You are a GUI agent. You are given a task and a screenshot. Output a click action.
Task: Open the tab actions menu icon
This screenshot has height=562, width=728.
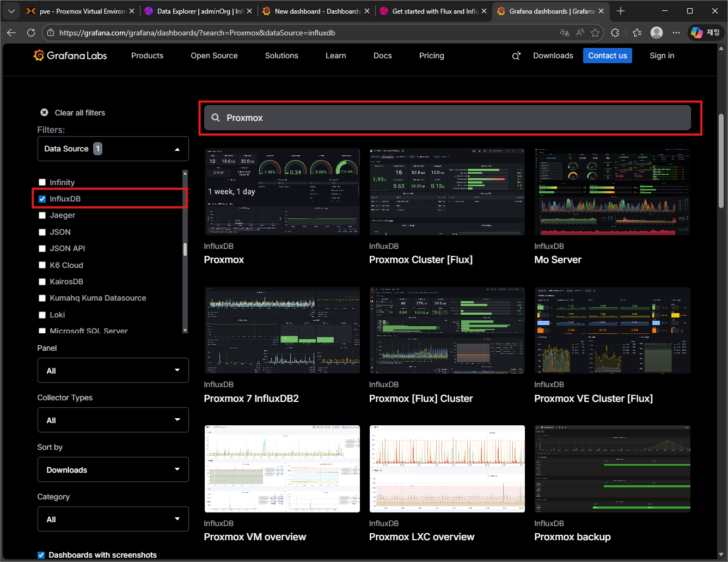11,11
